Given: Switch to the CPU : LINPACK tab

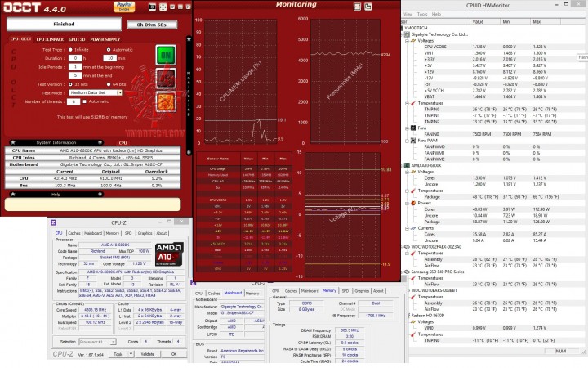Looking at the screenshot, I should coord(50,39).
